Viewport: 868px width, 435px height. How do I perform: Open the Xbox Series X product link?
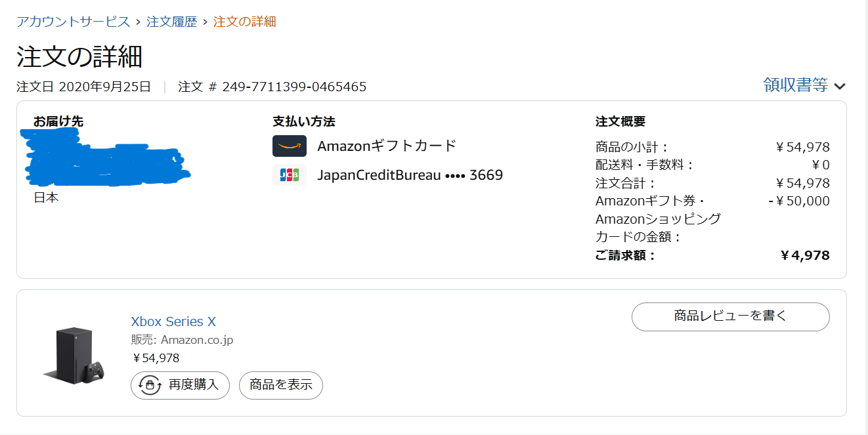click(x=173, y=321)
